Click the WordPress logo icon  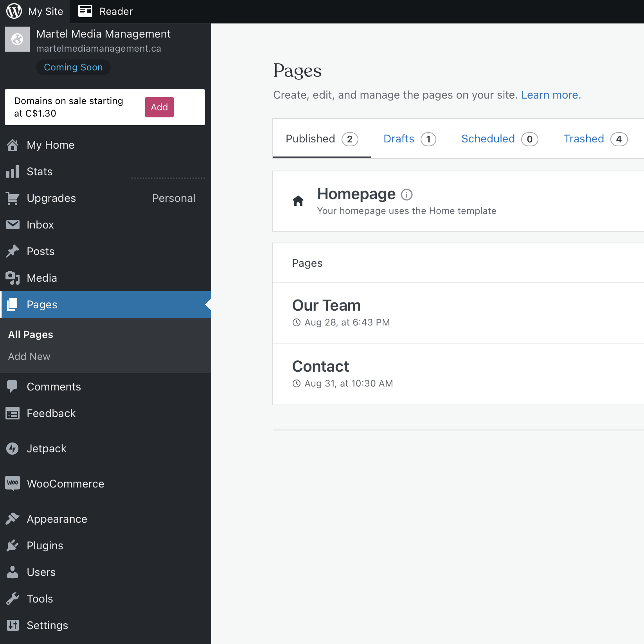14,11
